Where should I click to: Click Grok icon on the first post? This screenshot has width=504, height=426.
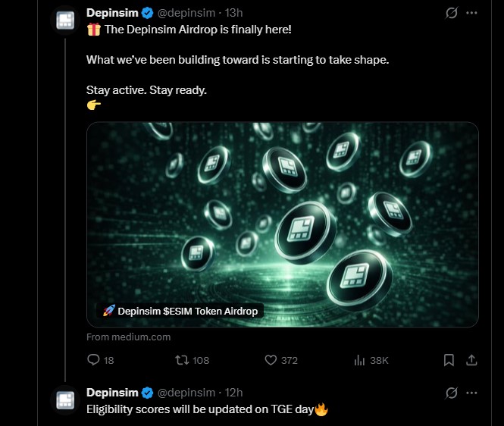[x=452, y=14]
